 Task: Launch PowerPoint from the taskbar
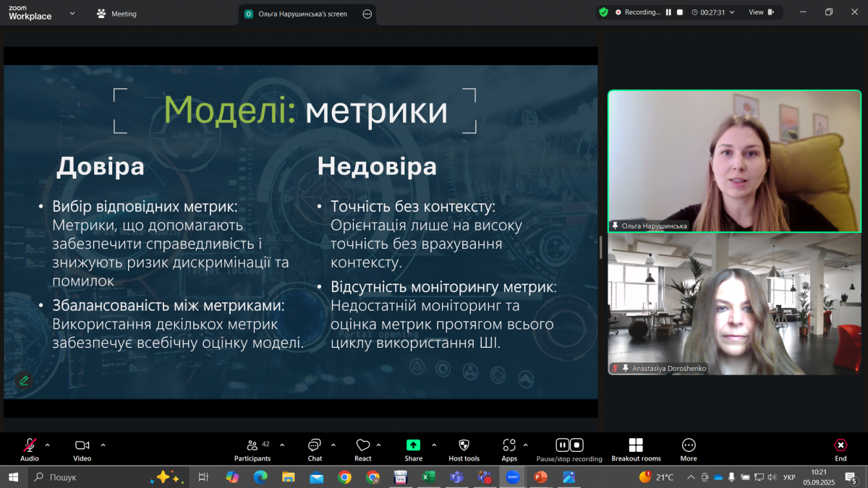click(540, 477)
